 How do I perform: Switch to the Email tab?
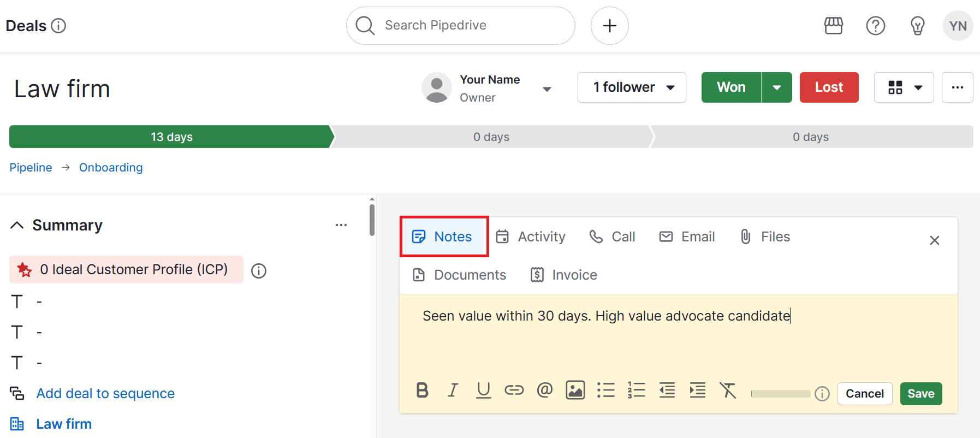[x=687, y=236]
